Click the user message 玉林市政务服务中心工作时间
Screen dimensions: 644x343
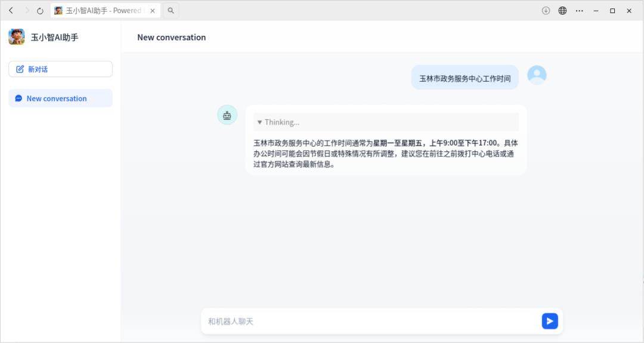(x=465, y=78)
